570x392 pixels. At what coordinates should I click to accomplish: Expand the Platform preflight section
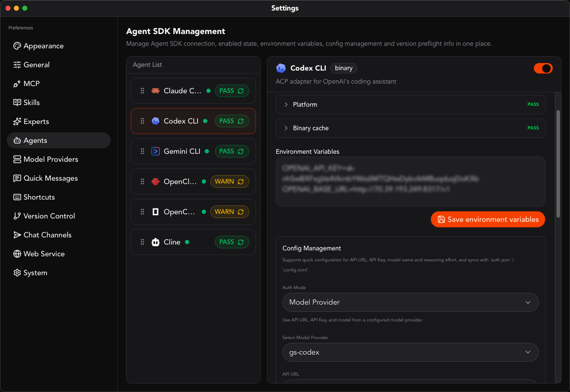coord(411,105)
